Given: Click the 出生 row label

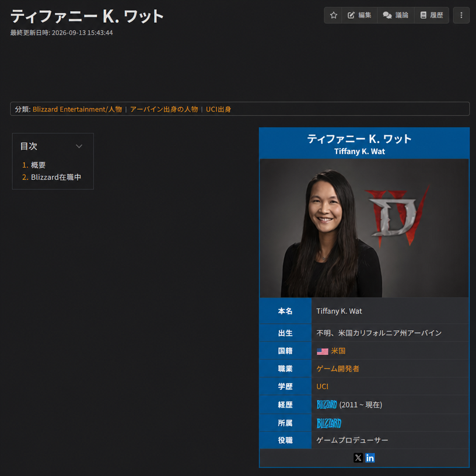Looking at the screenshot, I should click(285, 333).
